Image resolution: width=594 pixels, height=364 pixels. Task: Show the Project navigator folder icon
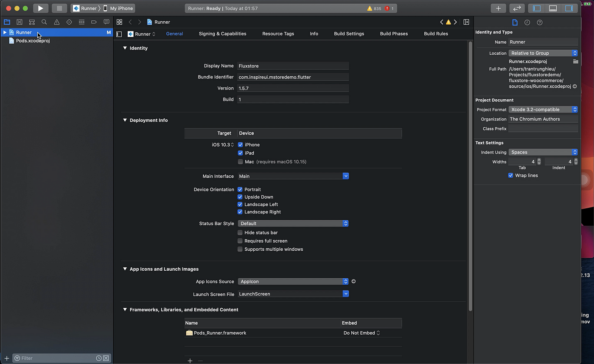coord(7,22)
